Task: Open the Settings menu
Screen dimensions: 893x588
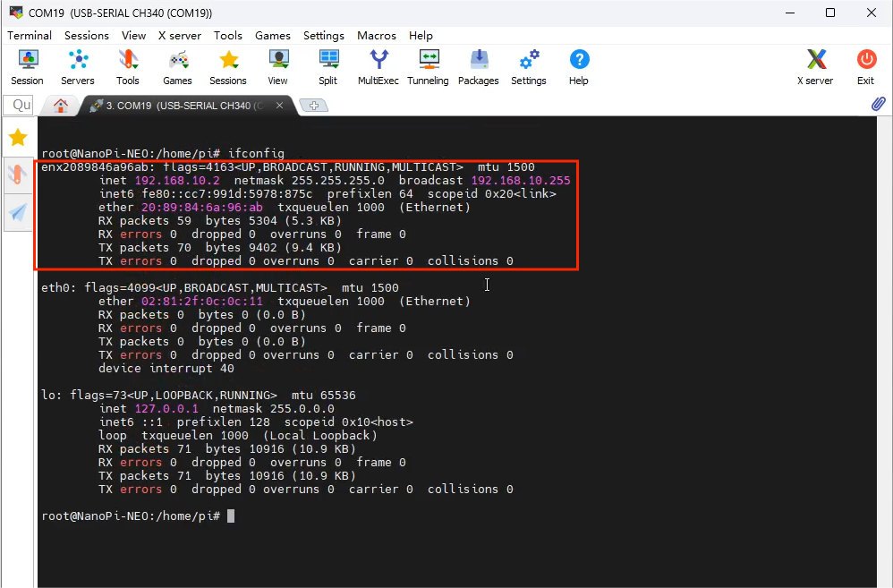Action: tap(324, 35)
